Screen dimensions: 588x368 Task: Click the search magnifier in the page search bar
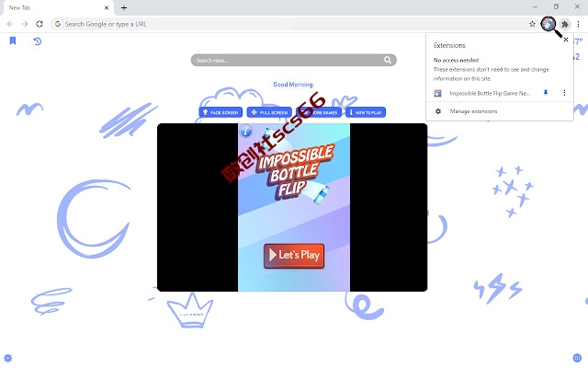coord(388,60)
